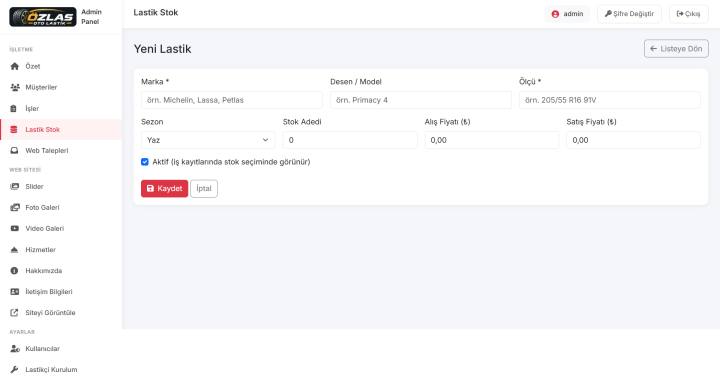The height and width of the screenshot is (387, 720).
Task: Go to Foto Galeri menu item
Action: [x=42, y=208]
